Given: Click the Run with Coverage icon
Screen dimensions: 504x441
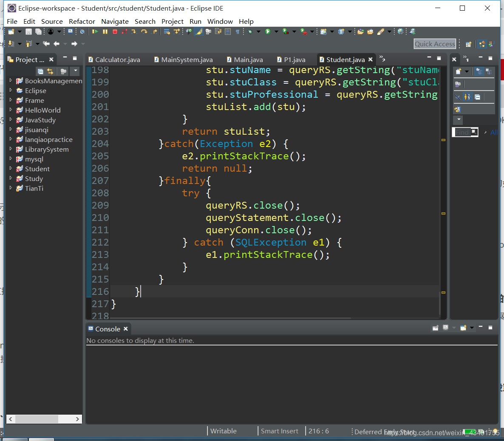Looking at the screenshot, I should point(286,31).
